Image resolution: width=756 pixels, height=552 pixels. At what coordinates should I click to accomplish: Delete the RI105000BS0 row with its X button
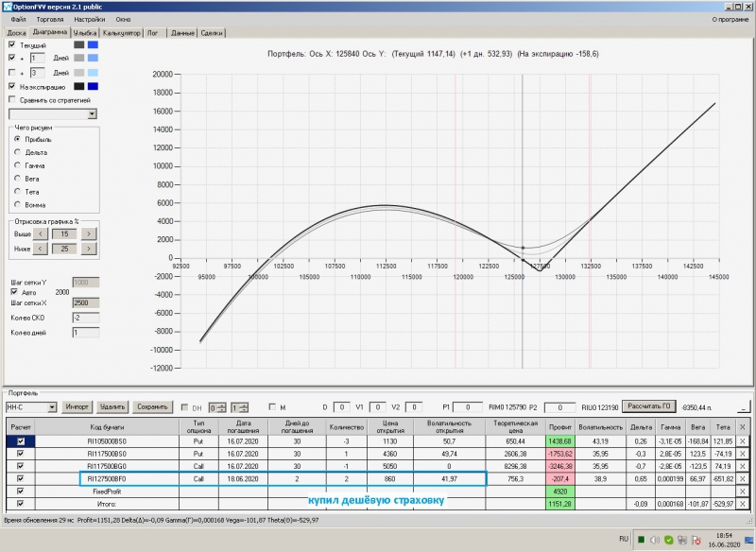coord(743,440)
